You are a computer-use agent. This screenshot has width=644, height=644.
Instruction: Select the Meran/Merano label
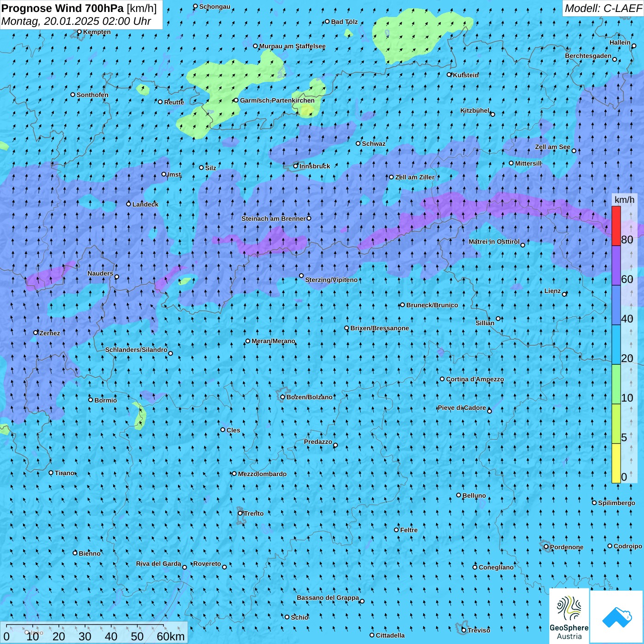(273, 341)
